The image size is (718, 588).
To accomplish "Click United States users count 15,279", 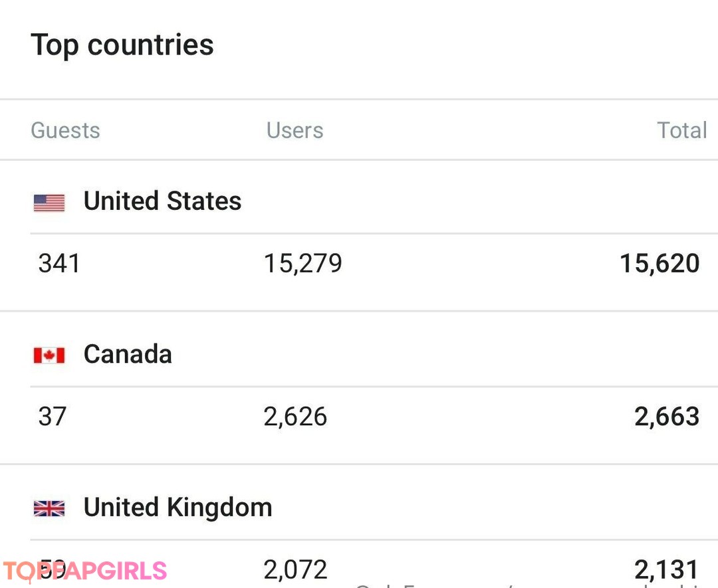I will (x=302, y=264).
